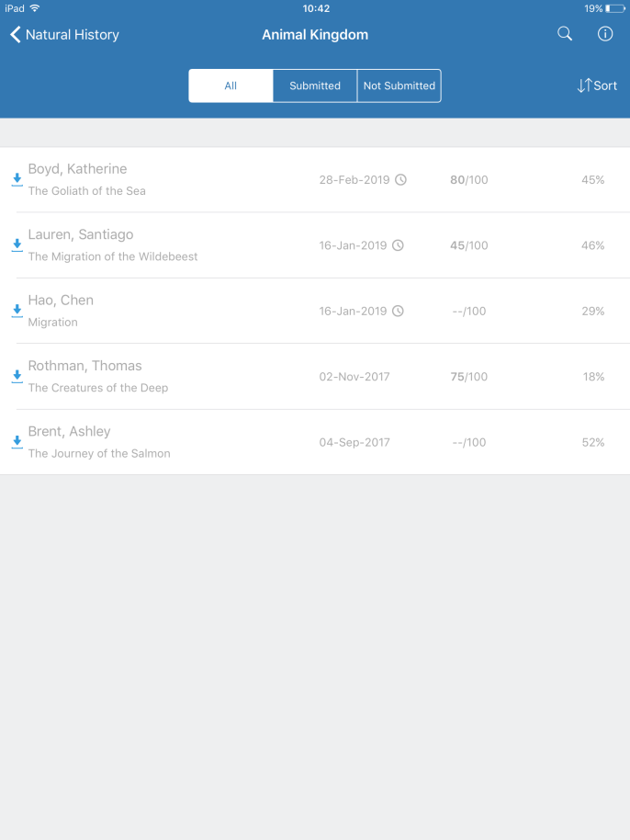The height and width of the screenshot is (840, 630).
Task: Tap the 02-Nov-2017 date
Action: pyautogui.click(x=354, y=377)
